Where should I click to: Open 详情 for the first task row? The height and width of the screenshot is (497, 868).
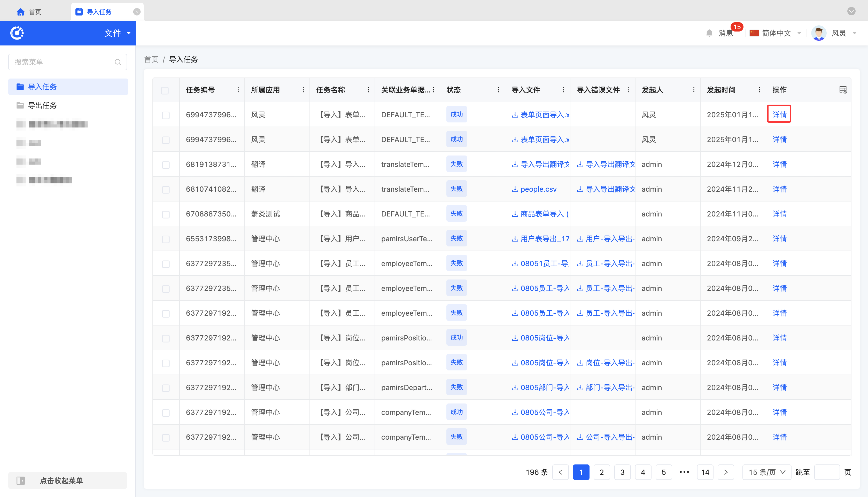[779, 114]
